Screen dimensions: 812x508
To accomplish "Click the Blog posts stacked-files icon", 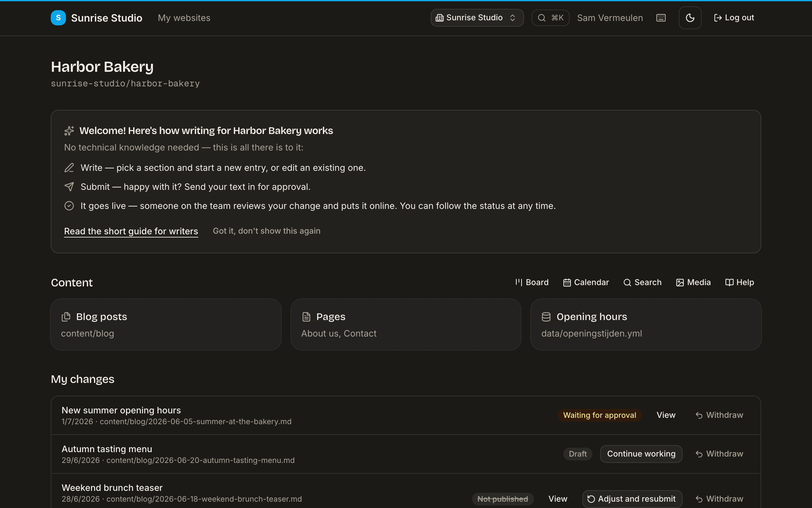I will pyautogui.click(x=66, y=317).
